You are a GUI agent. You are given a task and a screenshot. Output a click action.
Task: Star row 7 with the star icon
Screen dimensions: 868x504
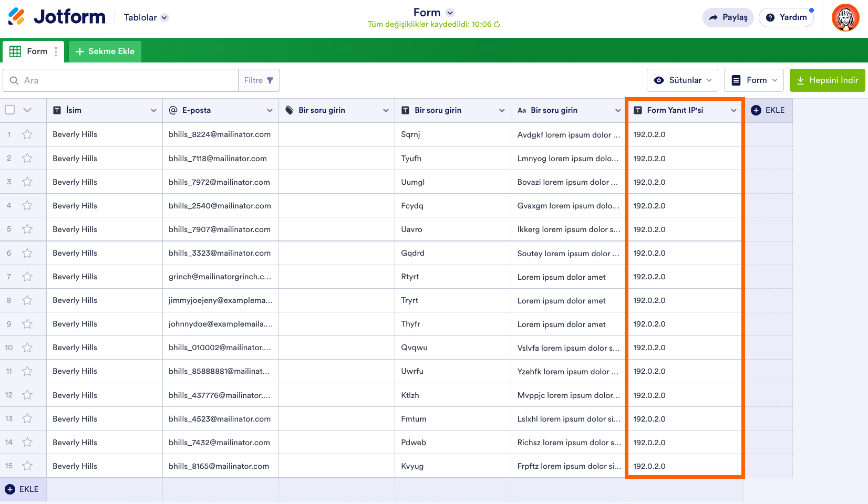click(27, 276)
